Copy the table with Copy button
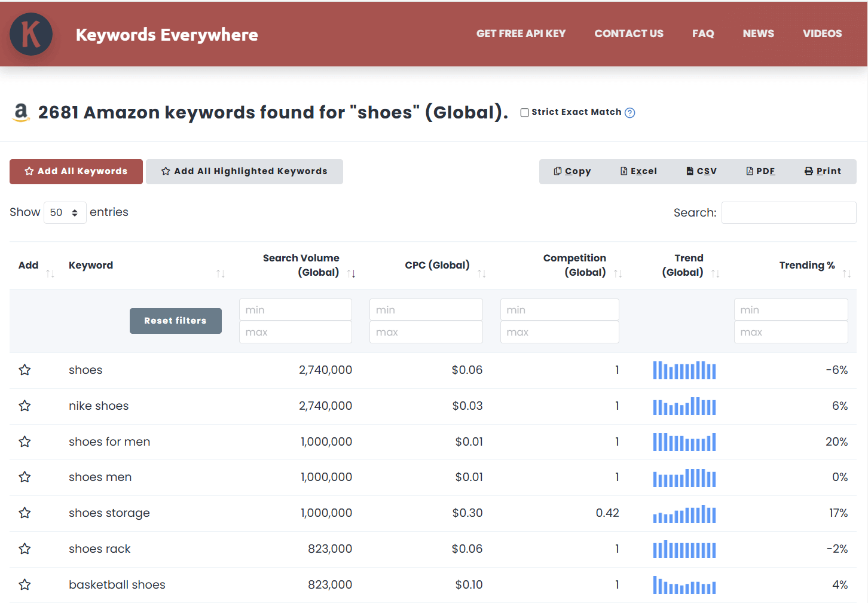The height and width of the screenshot is (603, 868). click(572, 171)
